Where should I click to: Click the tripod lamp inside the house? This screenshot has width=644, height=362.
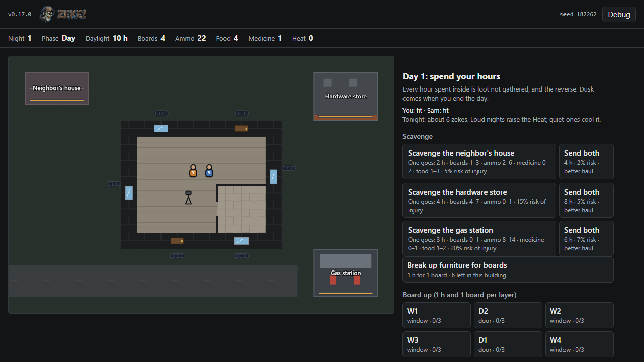pos(188,197)
